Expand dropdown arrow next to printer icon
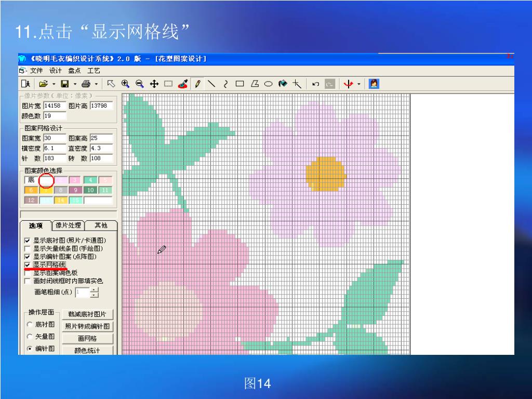Viewport: 532px width, 399px height. (96, 84)
